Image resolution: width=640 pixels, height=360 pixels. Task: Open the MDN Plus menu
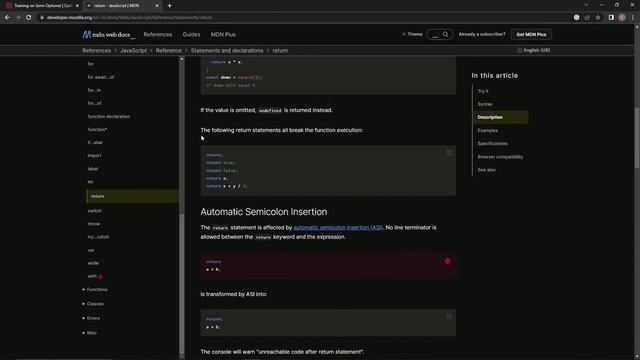[223, 35]
